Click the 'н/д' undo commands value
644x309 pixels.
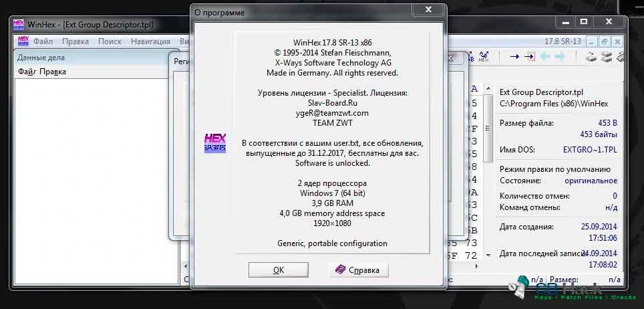pos(611,207)
